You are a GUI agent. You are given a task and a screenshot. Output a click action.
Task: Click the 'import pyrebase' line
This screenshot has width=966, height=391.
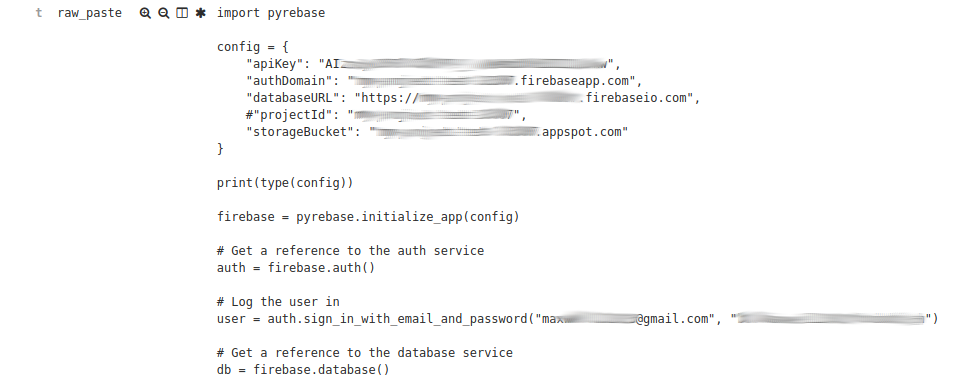point(270,13)
